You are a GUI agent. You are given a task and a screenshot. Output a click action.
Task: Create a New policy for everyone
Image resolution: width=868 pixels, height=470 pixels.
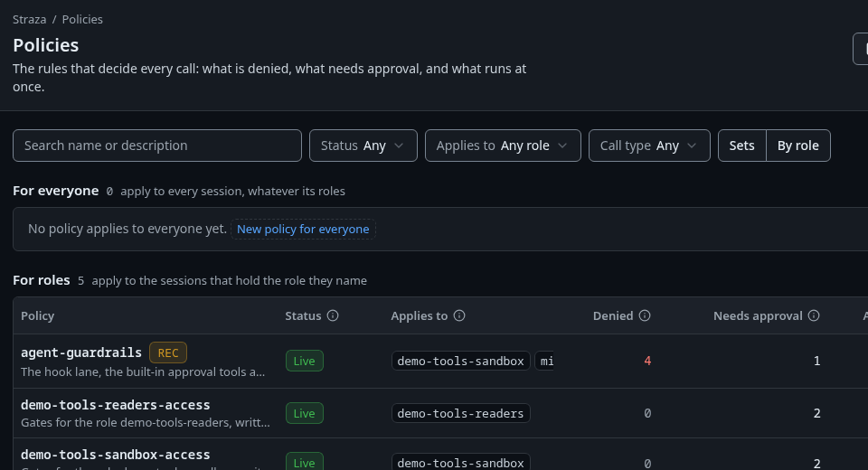click(303, 230)
